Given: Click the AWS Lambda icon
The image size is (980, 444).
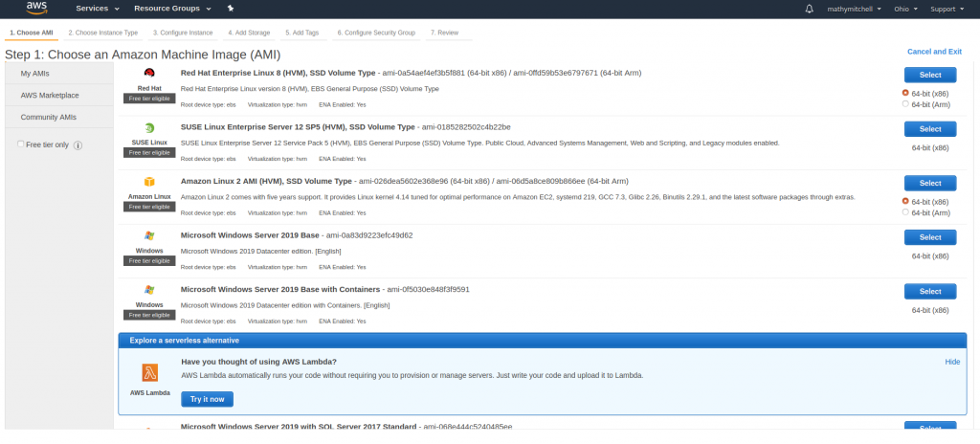Looking at the screenshot, I should pos(149,372).
